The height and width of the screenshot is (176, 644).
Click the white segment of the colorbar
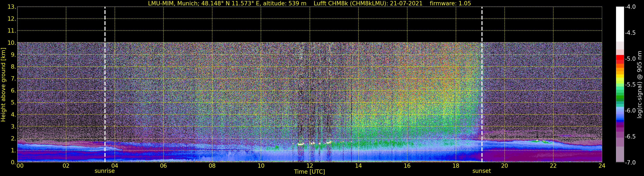click(620, 24)
